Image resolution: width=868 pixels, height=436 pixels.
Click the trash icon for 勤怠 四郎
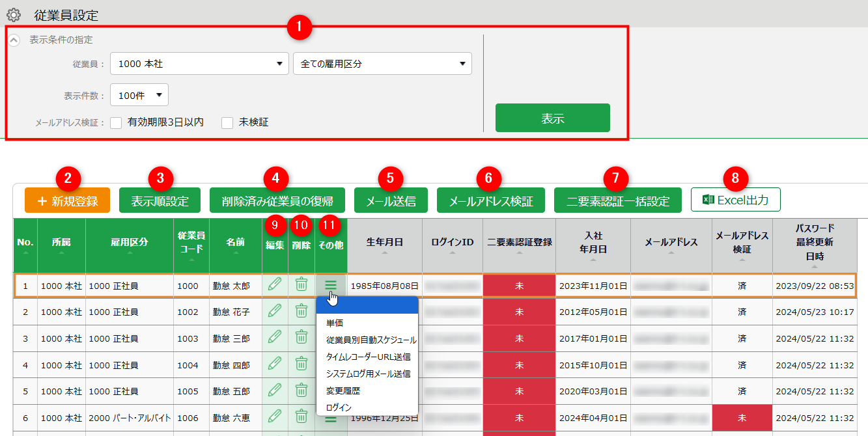pyautogui.click(x=301, y=364)
